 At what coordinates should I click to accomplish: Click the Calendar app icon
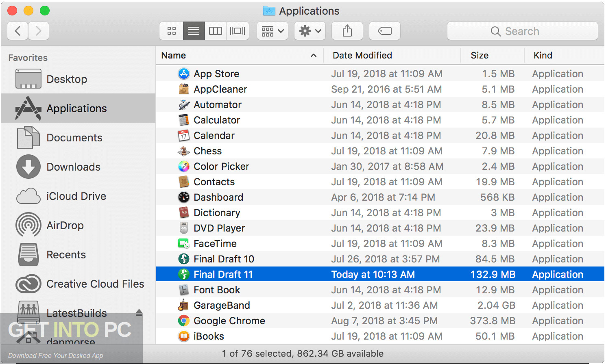coord(184,135)
